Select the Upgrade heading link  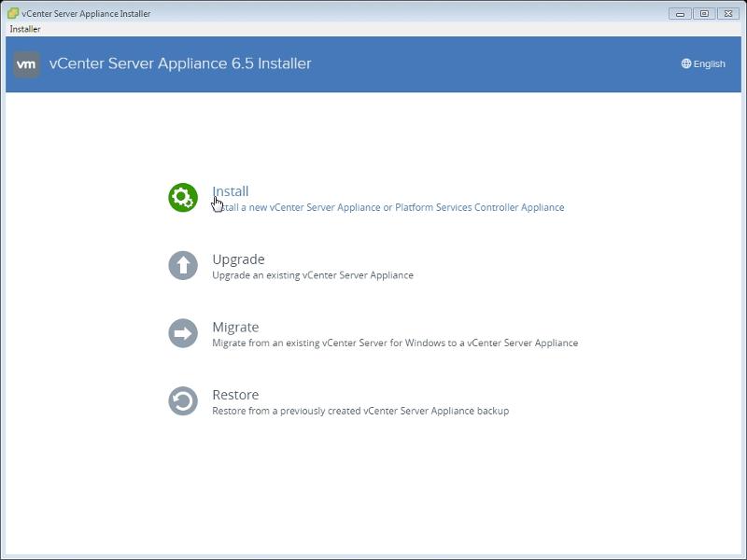pos(238,259)
